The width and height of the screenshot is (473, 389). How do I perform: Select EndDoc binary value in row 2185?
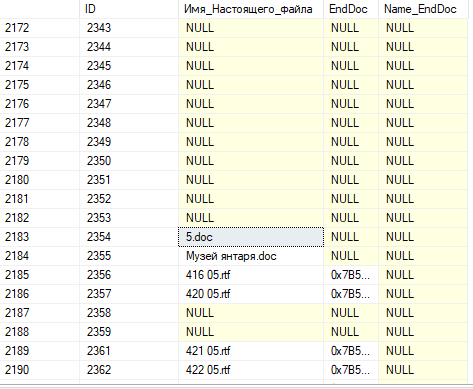pos(351,275)
